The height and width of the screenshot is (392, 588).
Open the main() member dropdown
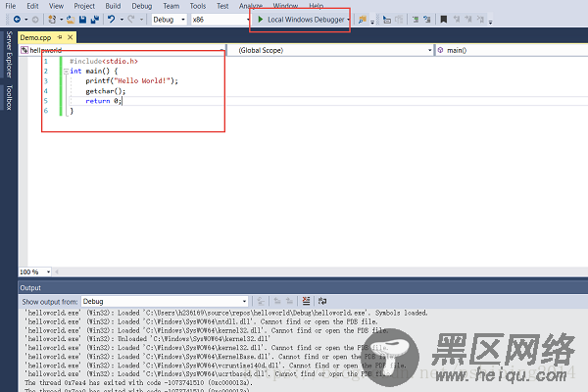point(512,50)
